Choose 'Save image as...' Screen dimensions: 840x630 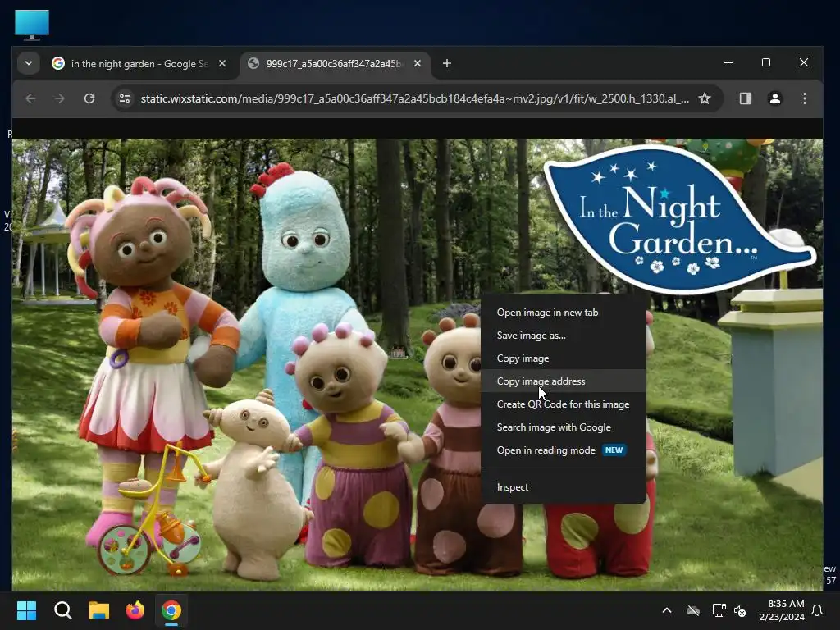(563, 336)
